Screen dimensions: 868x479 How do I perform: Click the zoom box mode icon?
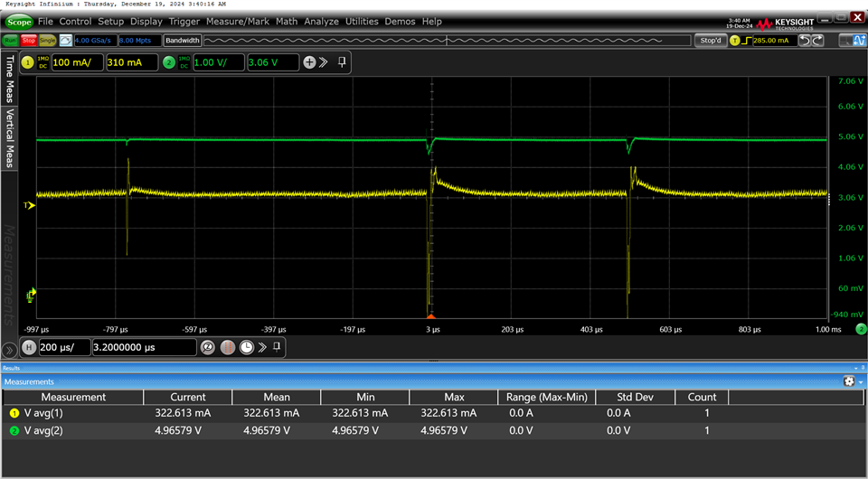click(846, 41)
